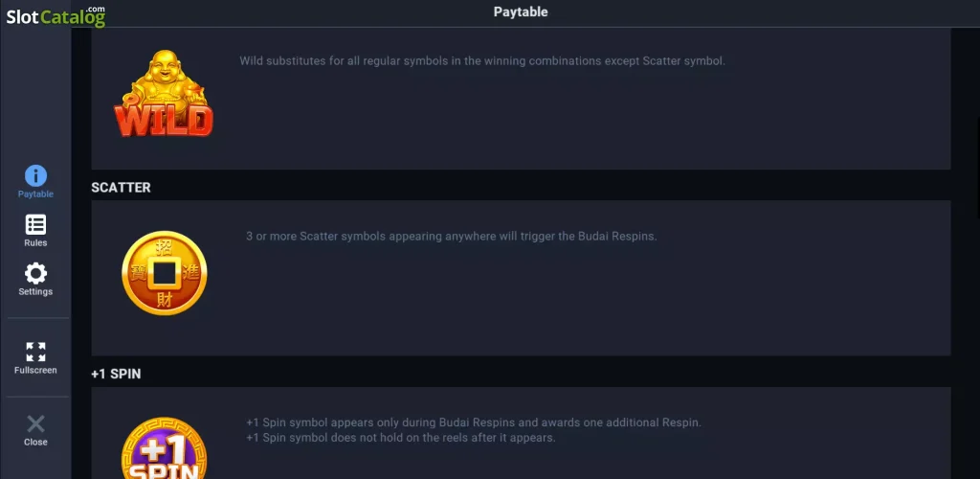Click the purple +1 Spin symbol
980x479 pixels.
click(164, 448)
